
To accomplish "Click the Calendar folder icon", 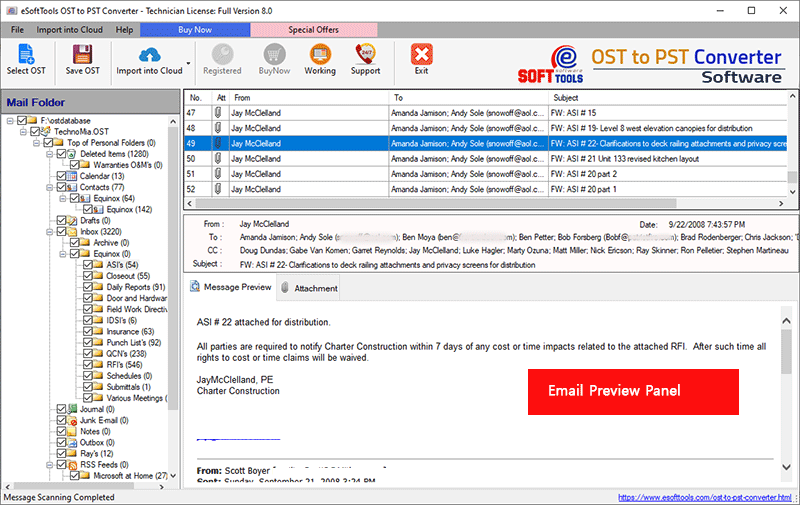I will [72, 176].
